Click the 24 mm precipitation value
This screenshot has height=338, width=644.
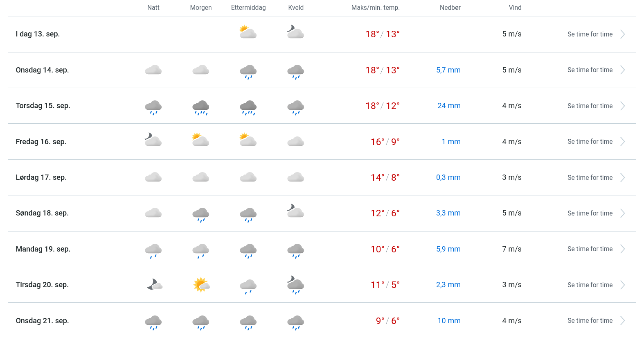[449, 106]
